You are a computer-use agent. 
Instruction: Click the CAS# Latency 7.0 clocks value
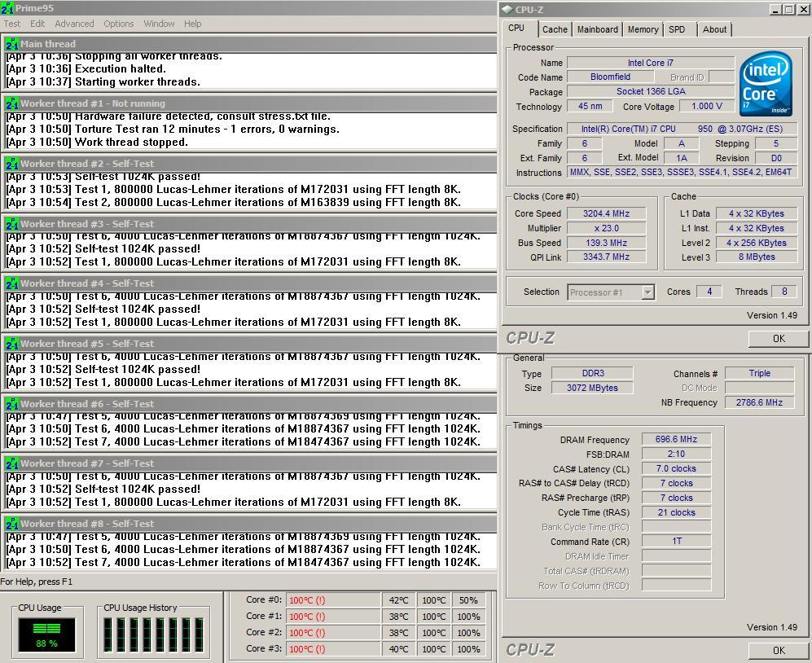pyautogui.click(x=676, y=469)
